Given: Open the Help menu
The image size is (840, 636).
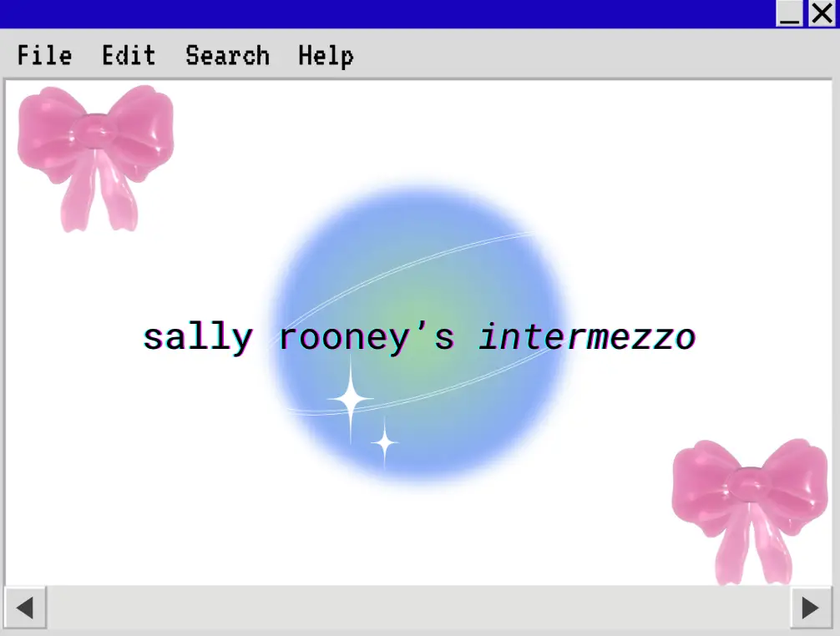Looking at the screenshot, I should point(326,55).
